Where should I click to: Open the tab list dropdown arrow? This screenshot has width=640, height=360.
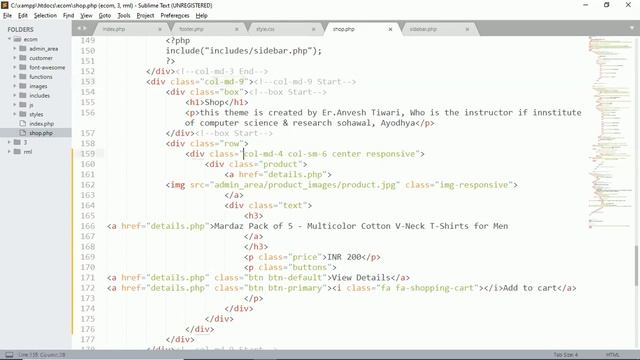[631, 28]
